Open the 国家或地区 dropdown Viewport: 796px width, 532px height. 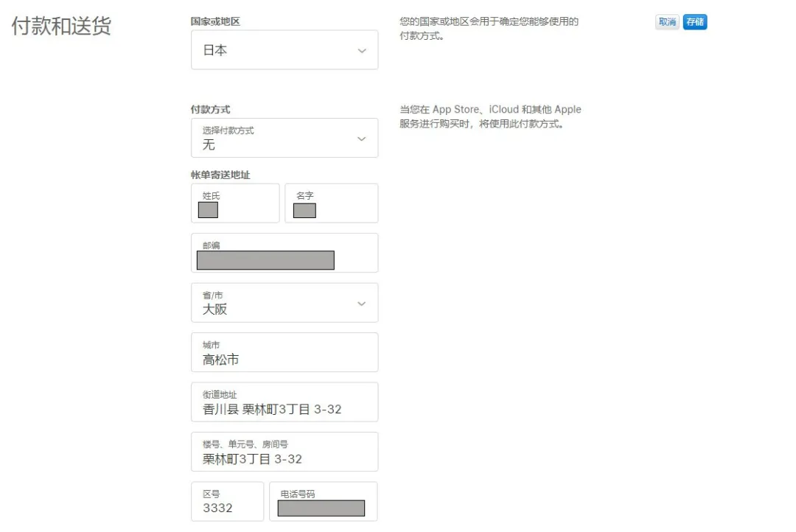(x=284, y=50)
